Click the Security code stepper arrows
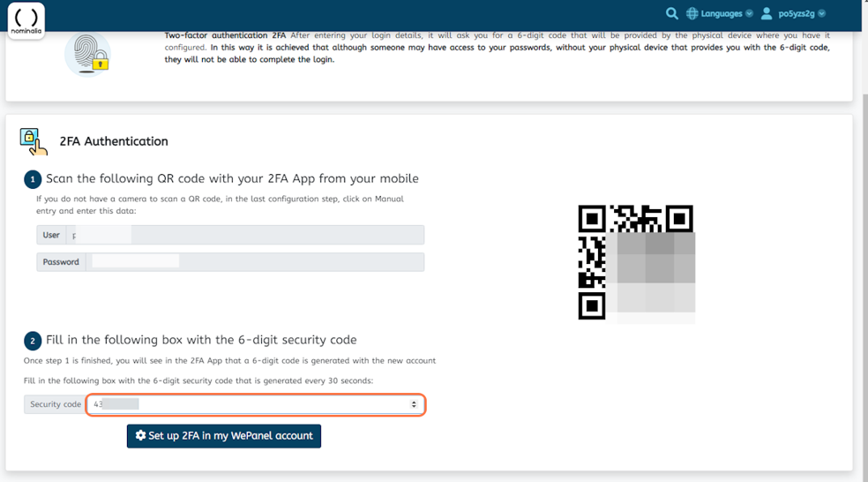868x482 pixels. point(414,404)
